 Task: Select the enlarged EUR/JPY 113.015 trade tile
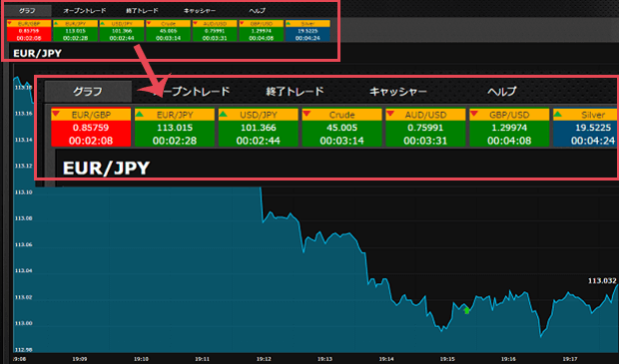(175, 128)
